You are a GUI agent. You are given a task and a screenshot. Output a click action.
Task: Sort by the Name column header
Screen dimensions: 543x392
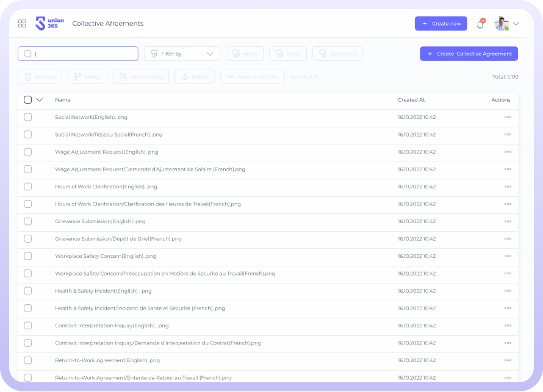click(63, 100)
